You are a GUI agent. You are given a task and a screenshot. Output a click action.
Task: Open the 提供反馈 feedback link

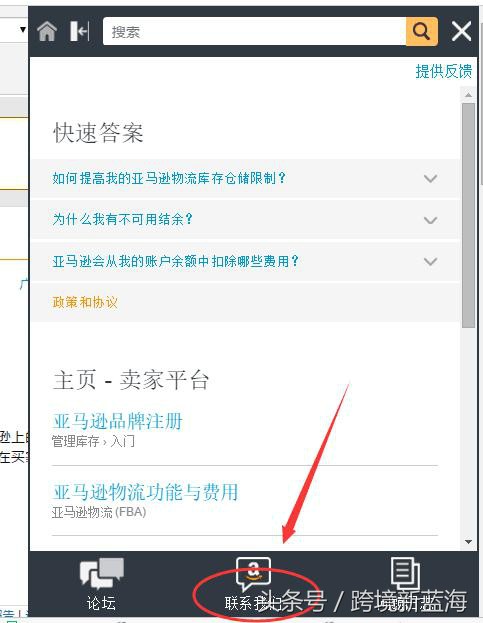coord(444,72)
